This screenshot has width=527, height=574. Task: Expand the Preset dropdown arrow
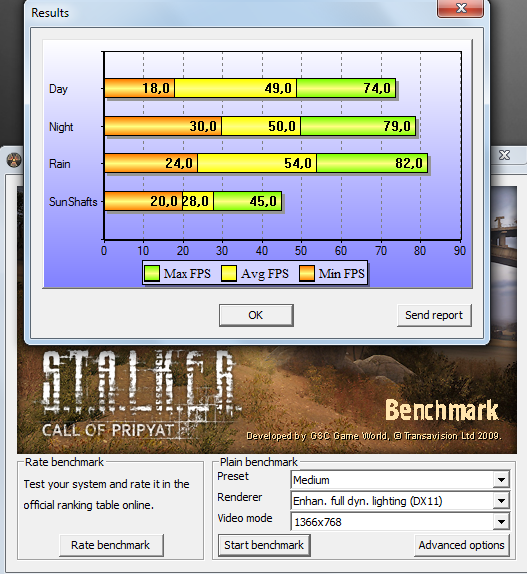pyautogui.click(x=501, y=480)
